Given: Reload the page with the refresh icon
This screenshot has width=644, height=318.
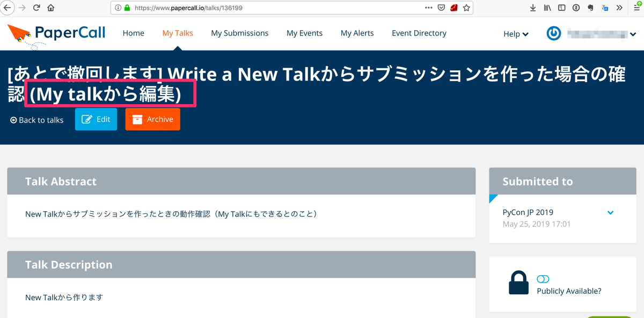Looking at the screenshot, I should tap(36, 8).
